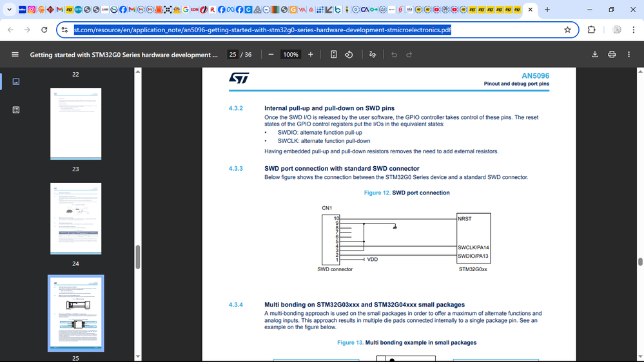
Task: Select the page 23 thumbnail
Action: tap(75, 124)
